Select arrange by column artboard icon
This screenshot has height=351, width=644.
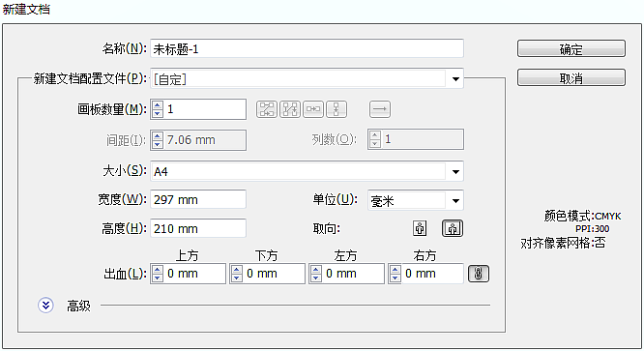pos(337,109)
